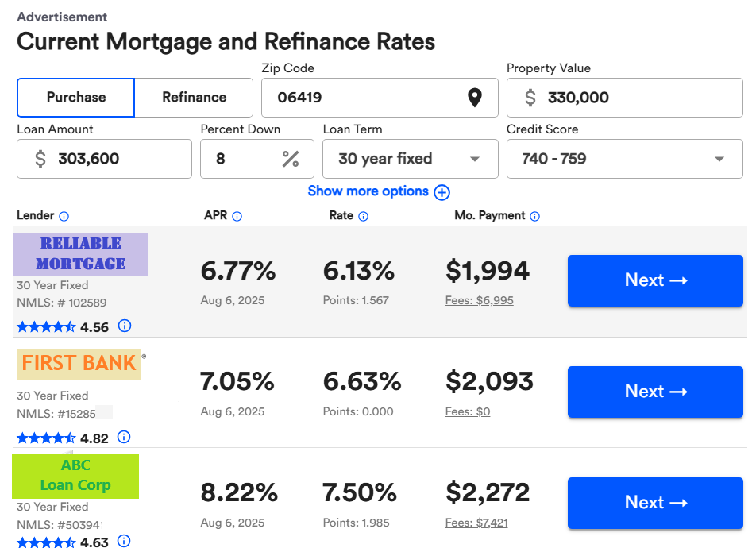Click the location pin icon in Zip Code
756x552 pixels.
click(x=474, y=98)
